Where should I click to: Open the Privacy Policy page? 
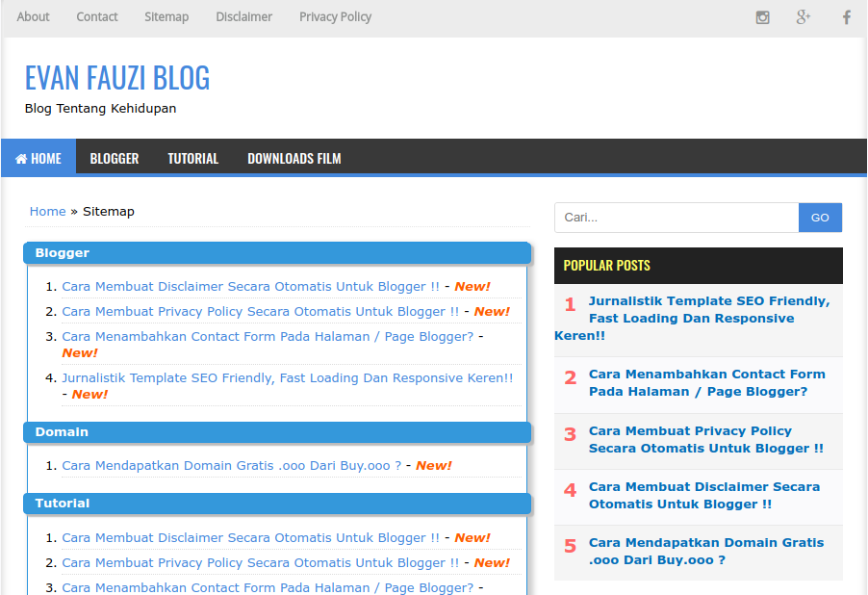pos(335,16)
